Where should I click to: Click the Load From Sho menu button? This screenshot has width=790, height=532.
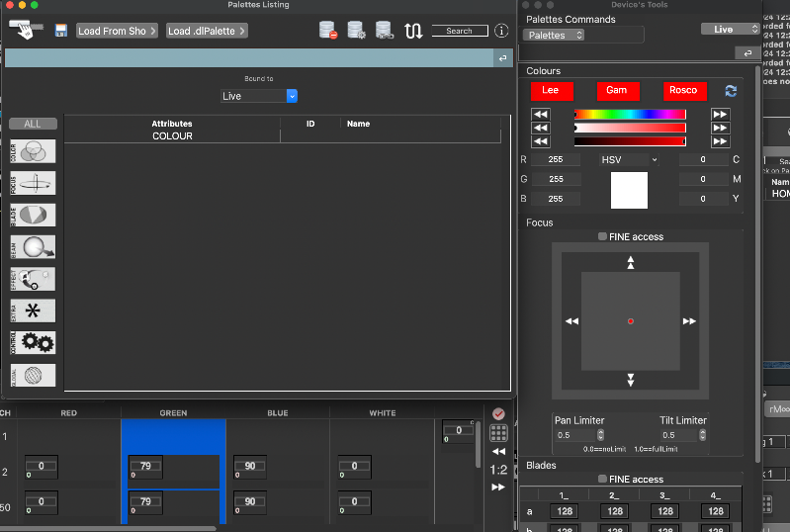tap(118, 31)
